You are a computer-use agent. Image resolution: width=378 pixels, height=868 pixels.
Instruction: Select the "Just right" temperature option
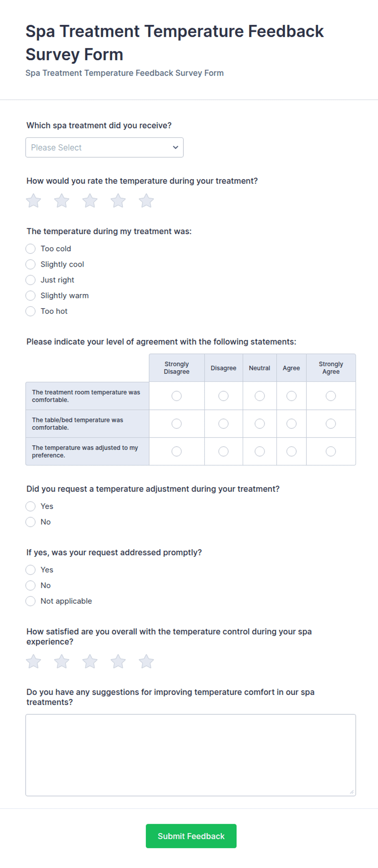pos(30,280)
